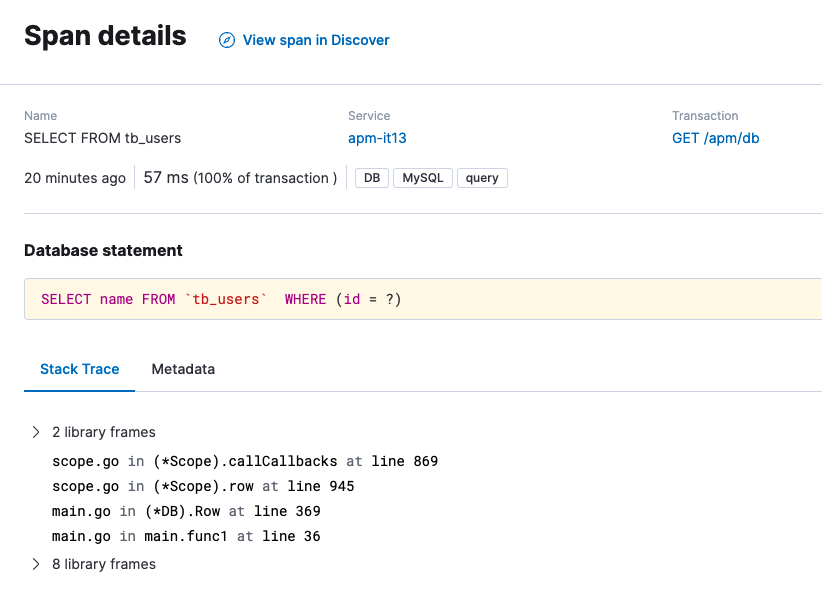This screenshot has width=822, height=604.
Task: Switch to the Metadata tab
Action: tap(183, 369)
